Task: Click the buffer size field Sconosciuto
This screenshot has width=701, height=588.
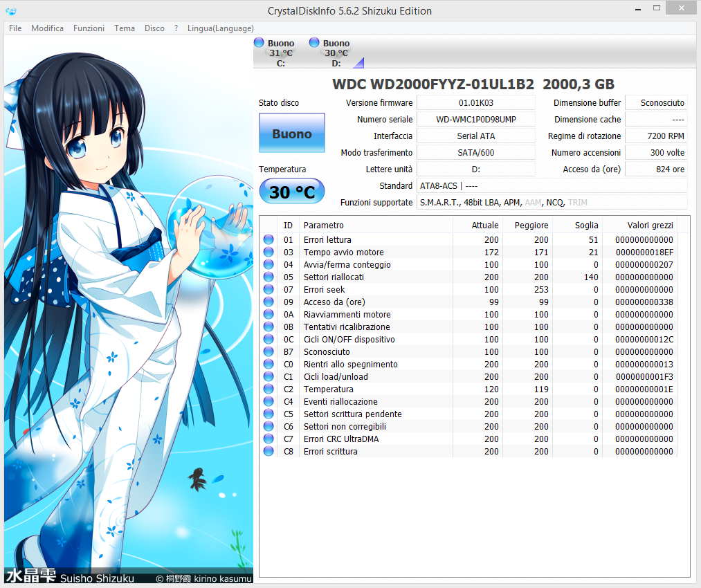Action: point(656,103)
